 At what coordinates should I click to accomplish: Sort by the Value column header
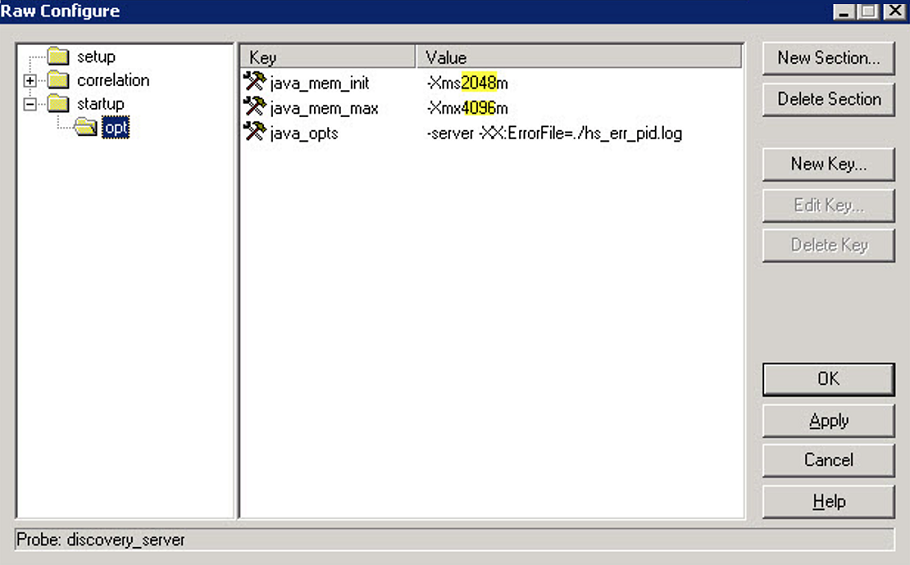(x=579, y=57)
